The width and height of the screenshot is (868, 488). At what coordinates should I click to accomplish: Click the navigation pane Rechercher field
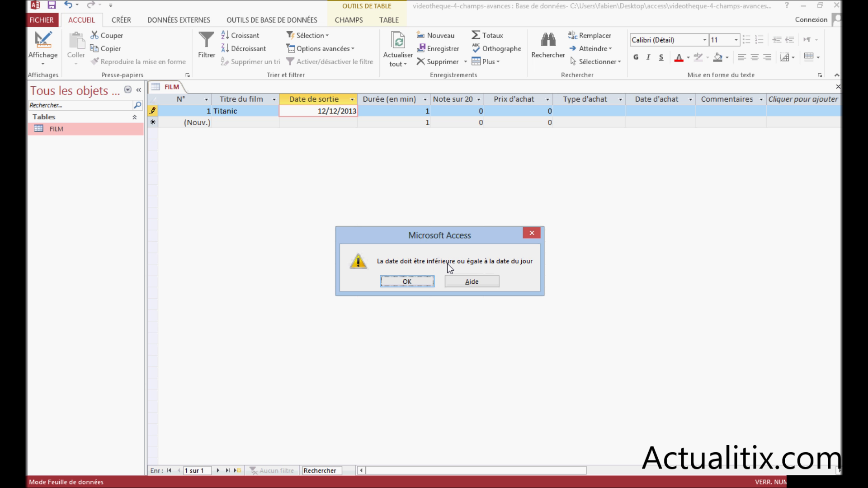[x=80, y=105]
